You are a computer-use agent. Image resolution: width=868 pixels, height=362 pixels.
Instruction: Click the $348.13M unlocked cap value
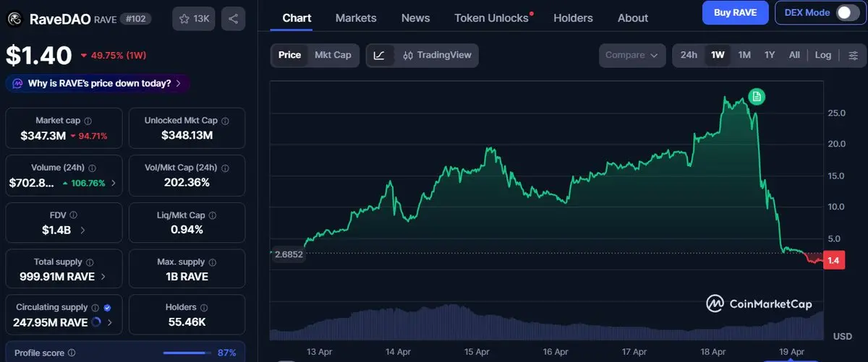tap(187, 135)
